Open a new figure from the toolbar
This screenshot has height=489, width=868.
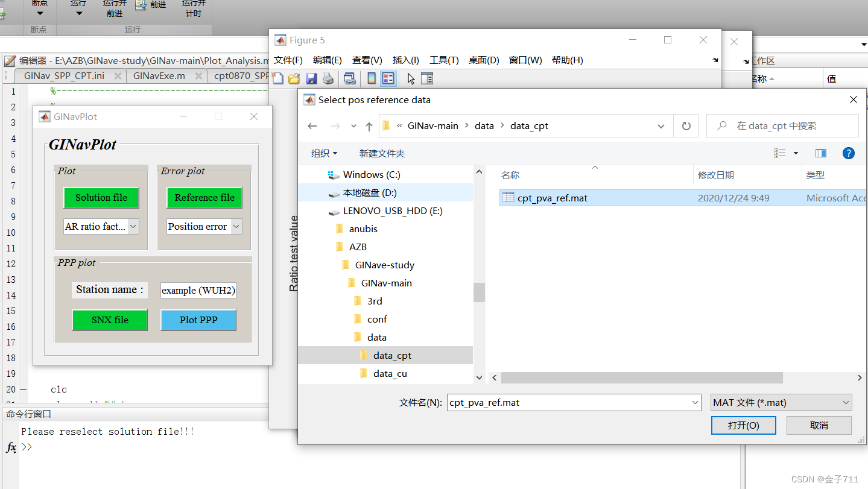[277, 78]
